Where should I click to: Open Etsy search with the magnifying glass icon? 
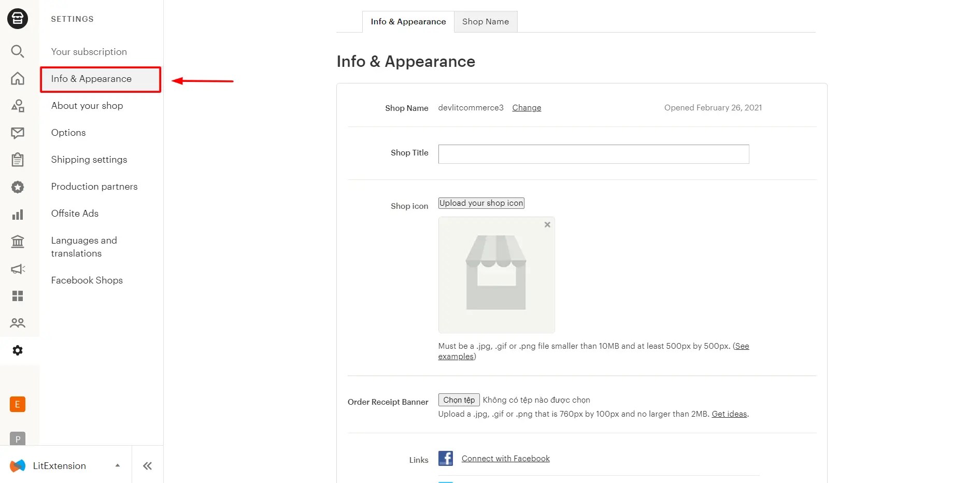(x=18, y=51)
